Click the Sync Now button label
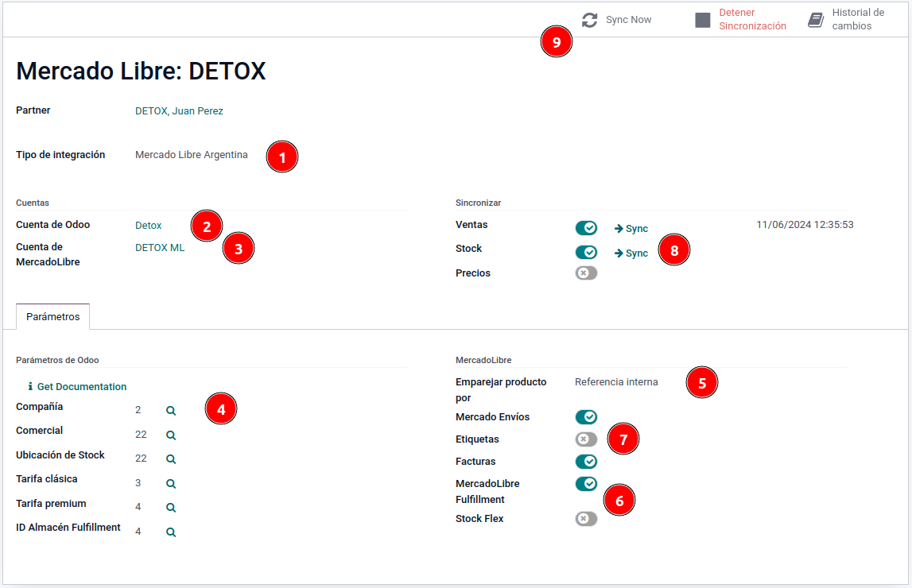 click(629, 20)
